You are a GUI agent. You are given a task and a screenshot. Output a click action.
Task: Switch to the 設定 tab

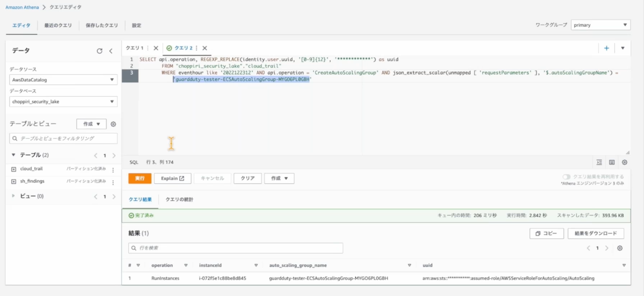point(137,25)
